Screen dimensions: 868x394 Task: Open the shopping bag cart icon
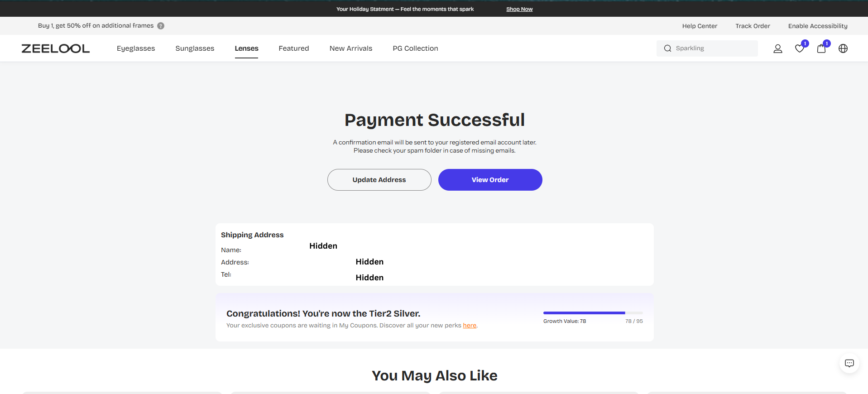[821, 48]
